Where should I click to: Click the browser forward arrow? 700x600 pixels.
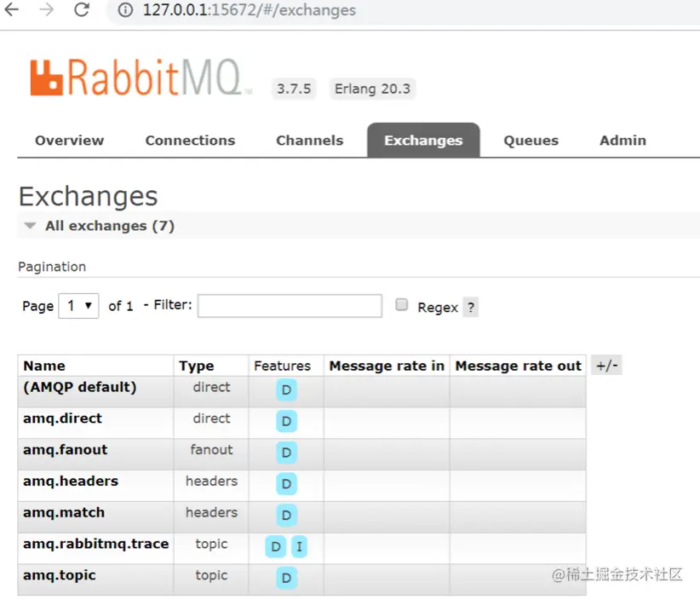pos(47,9)
